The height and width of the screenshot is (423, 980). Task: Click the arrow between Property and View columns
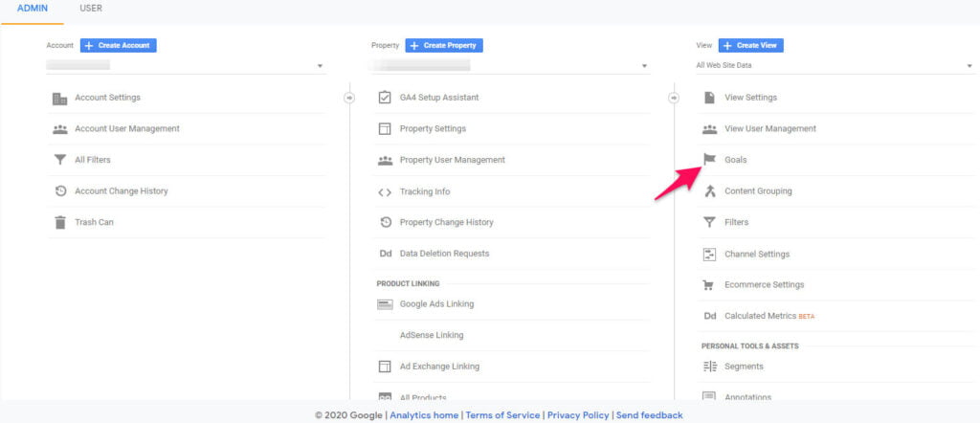click(674, 98)
